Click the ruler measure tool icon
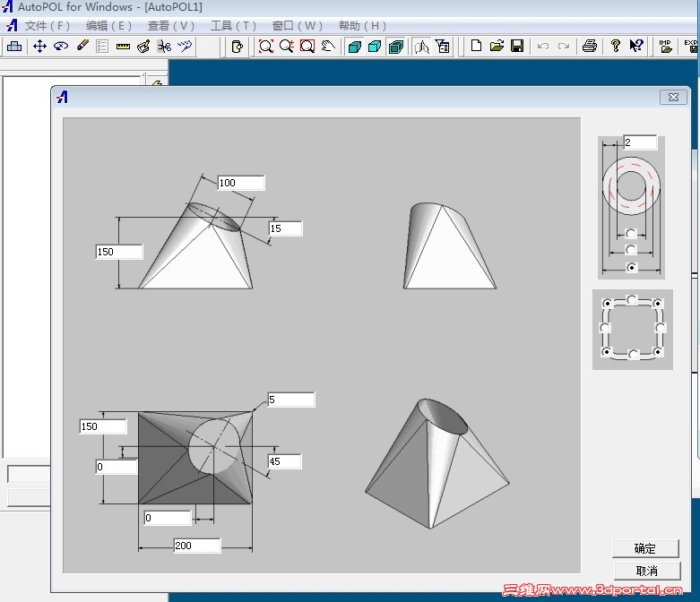Screen dimensions: 700x602 pyautogui.click(x=123, y=47)
